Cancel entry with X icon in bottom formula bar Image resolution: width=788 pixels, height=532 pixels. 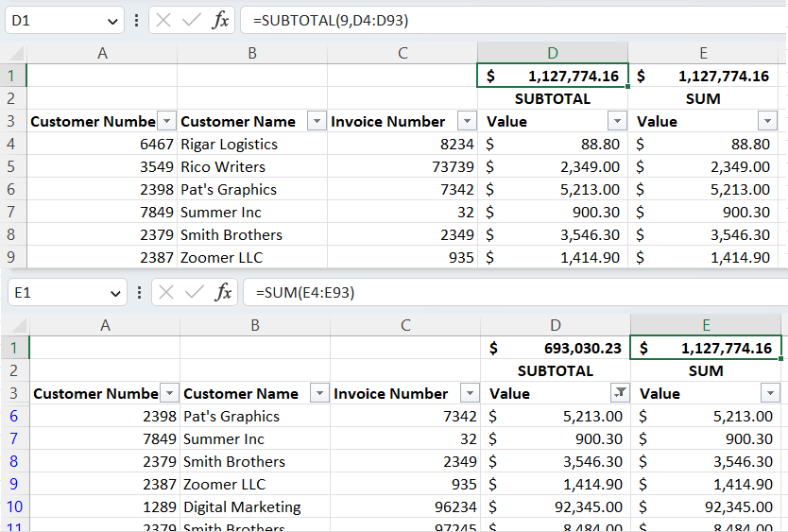(166, 292)
